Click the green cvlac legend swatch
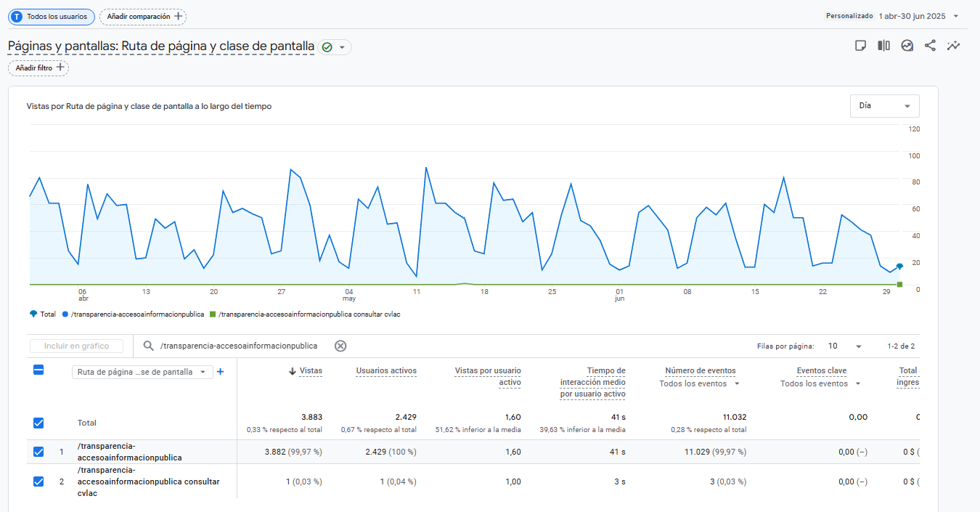The image size is (980, 512). (213, 314)
